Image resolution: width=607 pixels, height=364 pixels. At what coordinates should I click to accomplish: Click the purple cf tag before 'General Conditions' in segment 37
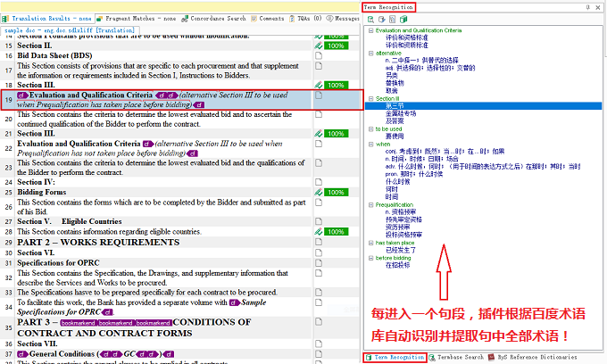point(23,354)
